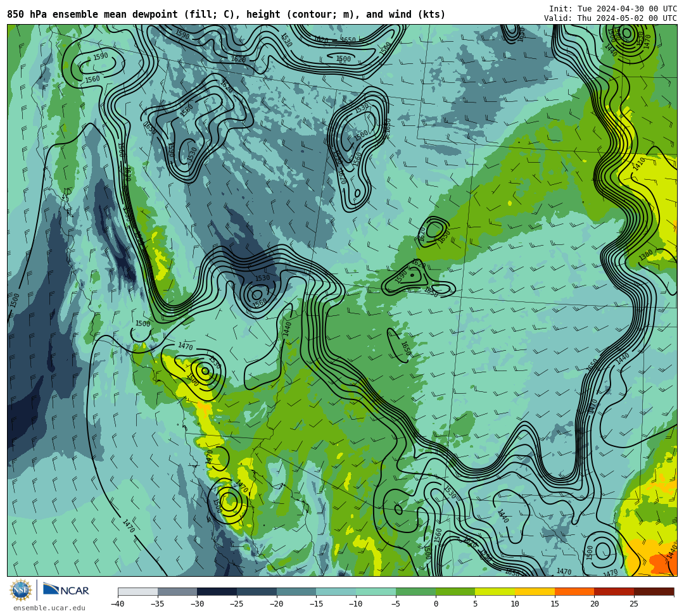Pick the yellow-green 5 to 10 colorbar segment
Viewport: 684px width, 616px height.
(495, 591)
